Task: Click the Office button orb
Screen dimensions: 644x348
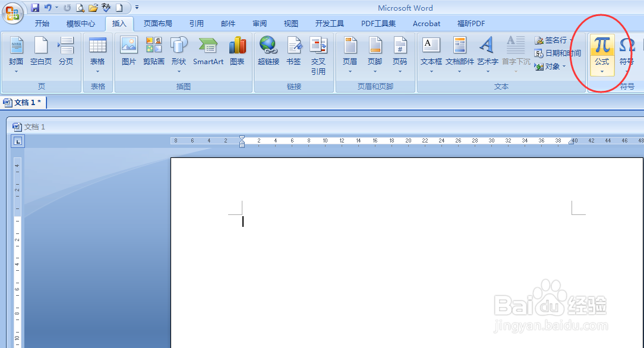Action: (x=12, y=13)
